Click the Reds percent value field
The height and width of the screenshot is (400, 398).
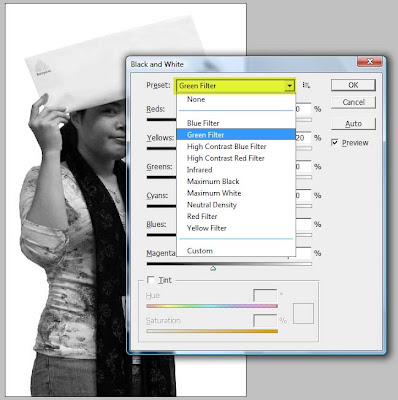tap(303, 109)
